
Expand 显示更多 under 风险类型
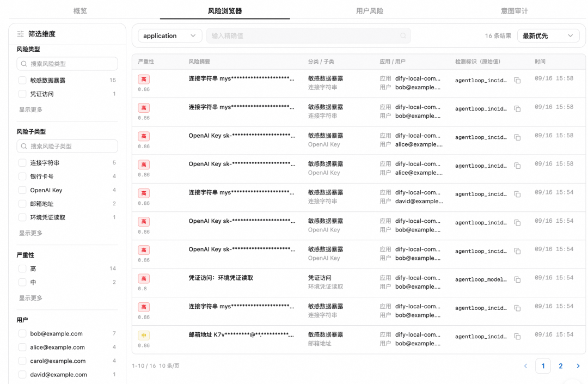tap(30, 109)
